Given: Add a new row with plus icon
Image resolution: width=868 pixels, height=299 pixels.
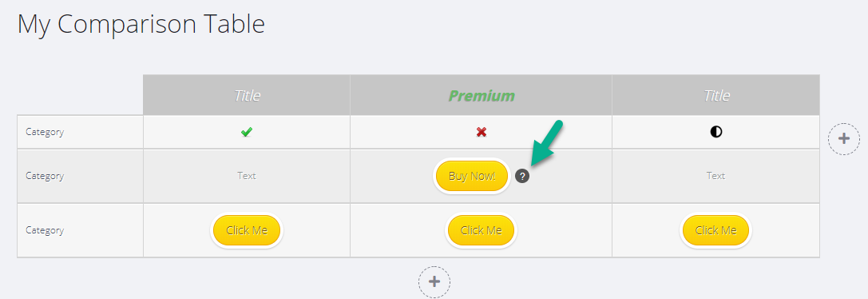Looking at the screenshot, I should (434, 281).
